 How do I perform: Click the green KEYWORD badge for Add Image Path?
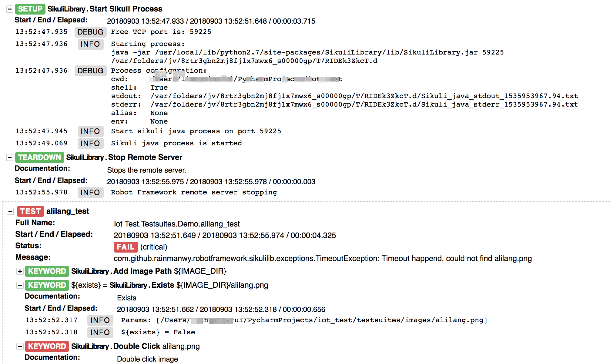[47, 271]
